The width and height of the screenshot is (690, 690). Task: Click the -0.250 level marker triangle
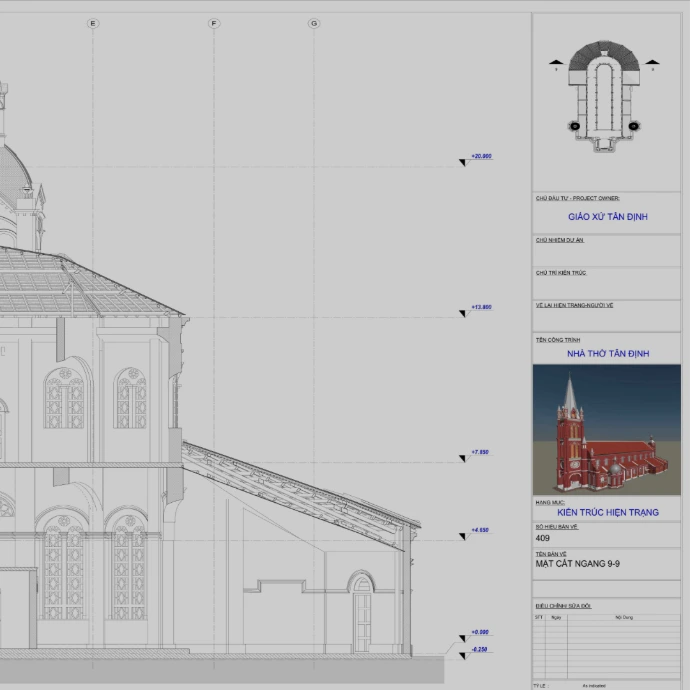(x=462, y=656)
